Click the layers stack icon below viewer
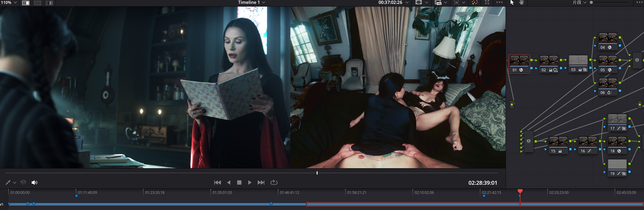This screenshot has width=644, height=210. click(x=23, y=183)
